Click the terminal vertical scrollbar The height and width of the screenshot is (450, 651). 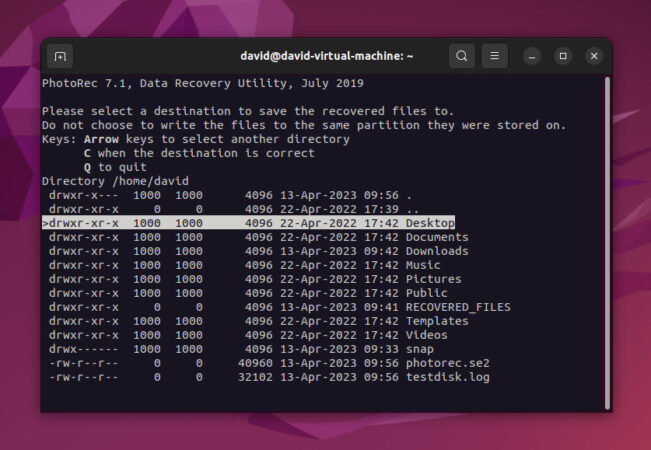(x=606, y=240)
